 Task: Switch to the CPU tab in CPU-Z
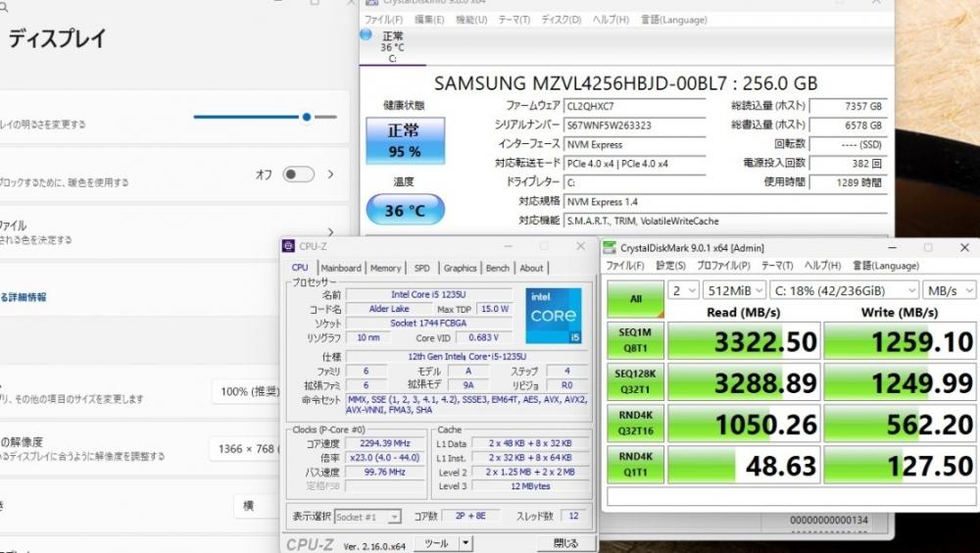pos(300,267)
